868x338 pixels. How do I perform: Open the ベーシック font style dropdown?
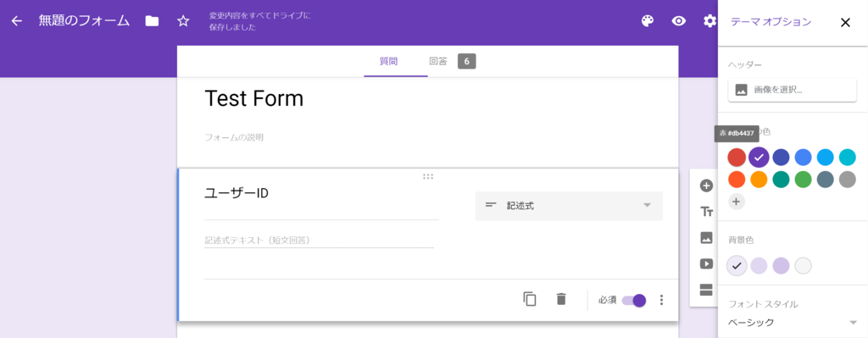(793, 323)
